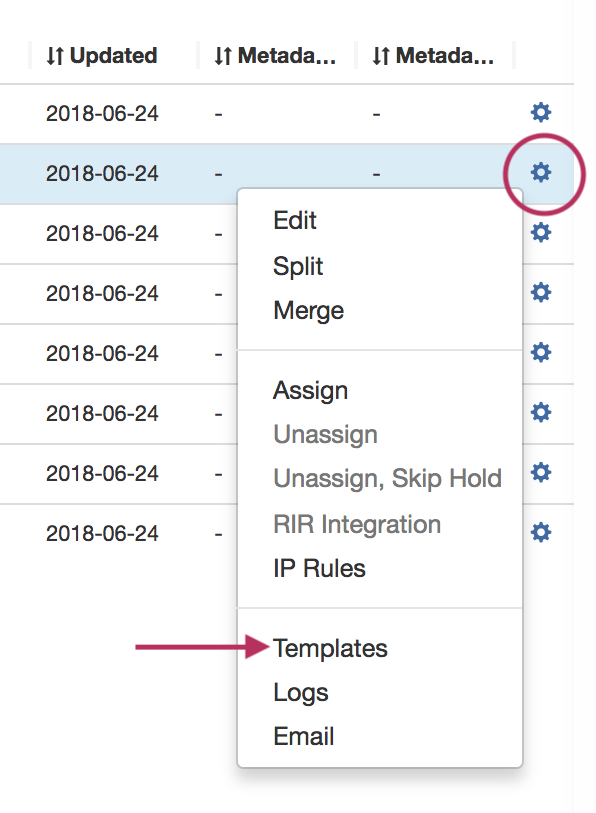Click the gear icon in the sixth row
This screenshot has width=596, height=813.
(540, 413)
